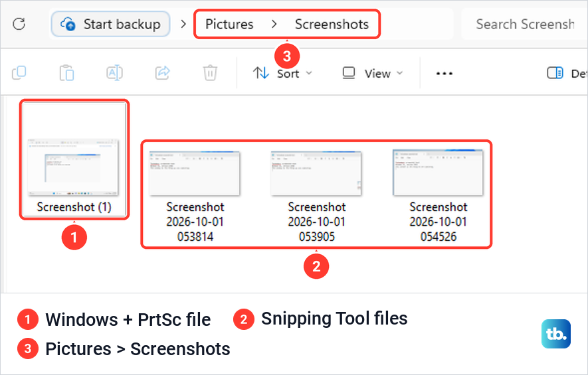Toggle the Details pane icon
The height and width of the screenshot is (375, 588).
coord(555,73)
